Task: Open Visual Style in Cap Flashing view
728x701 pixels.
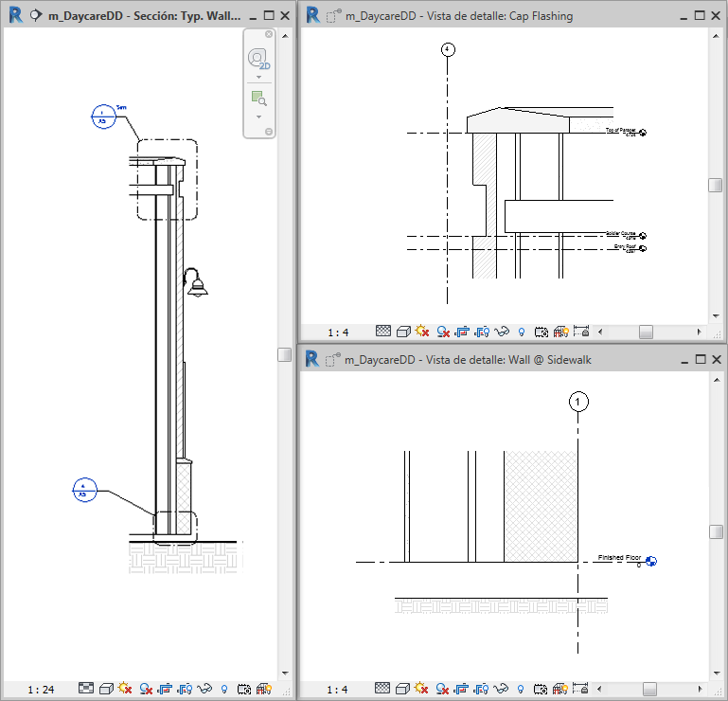Action: (403, 332)
